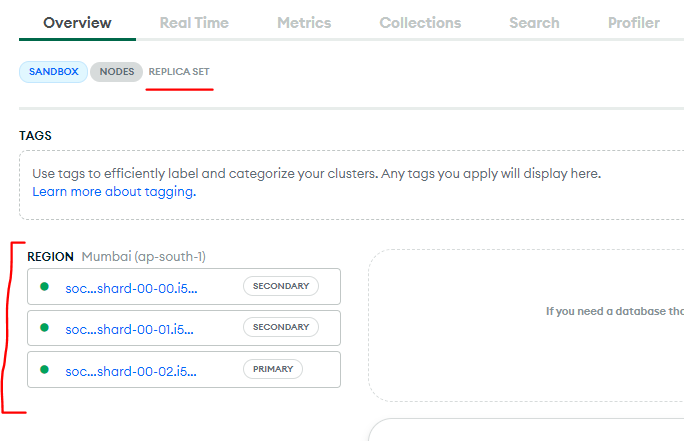Screen dimensions: 684x441
Task: Click PRIMARY badge on shard-00-02 row
Action: 272,369
